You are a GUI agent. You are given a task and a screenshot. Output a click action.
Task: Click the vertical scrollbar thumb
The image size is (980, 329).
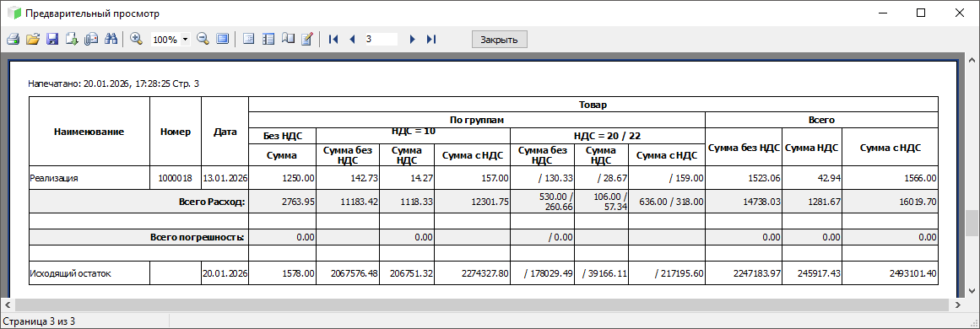click(x=972, y=224)
